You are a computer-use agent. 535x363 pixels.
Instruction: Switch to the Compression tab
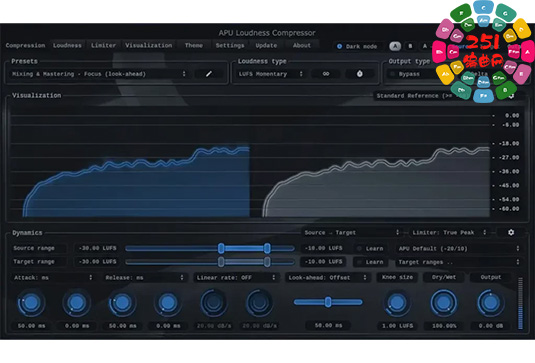tap(25, 45)
